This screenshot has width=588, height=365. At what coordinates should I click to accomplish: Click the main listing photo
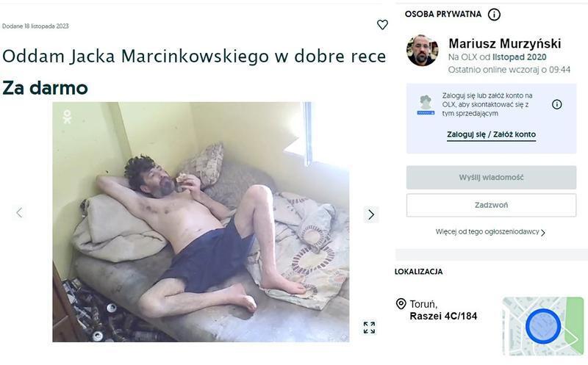pos(201,222)
